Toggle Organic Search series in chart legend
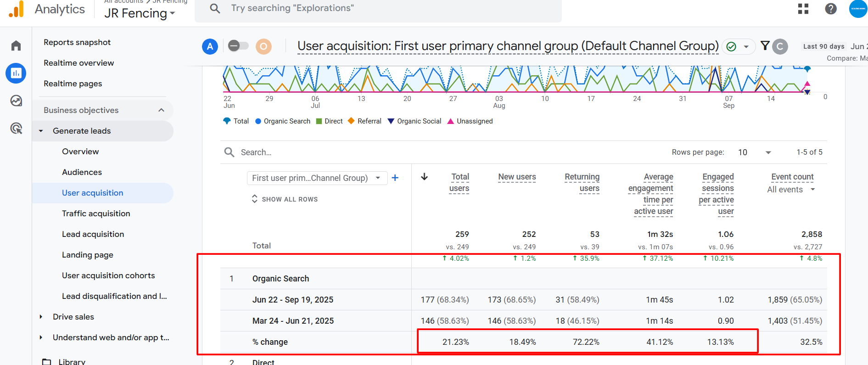 pos(283,121)
